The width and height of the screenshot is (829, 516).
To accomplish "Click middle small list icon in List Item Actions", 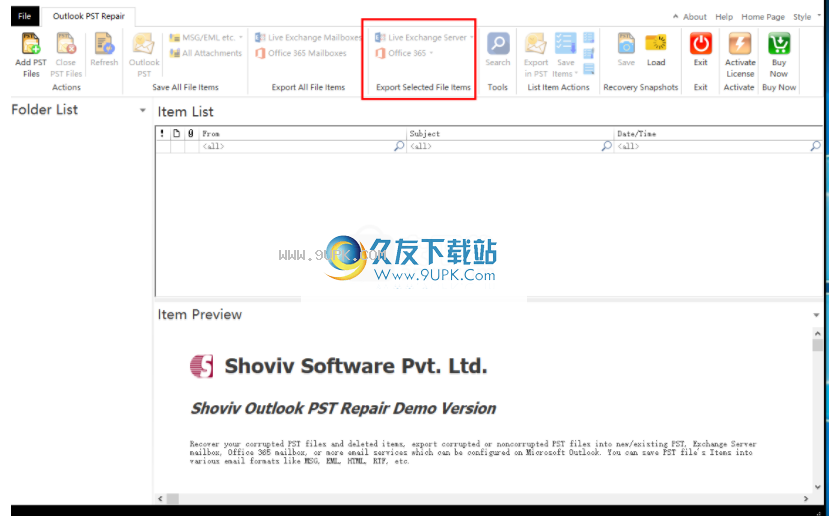I will point(588,53).
